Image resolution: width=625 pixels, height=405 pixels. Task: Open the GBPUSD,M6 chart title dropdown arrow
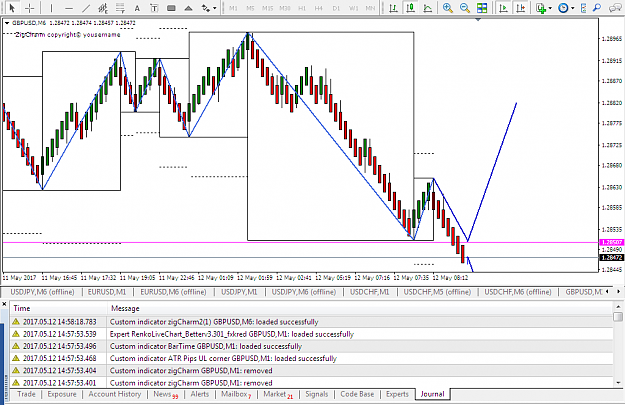[6, 23]
